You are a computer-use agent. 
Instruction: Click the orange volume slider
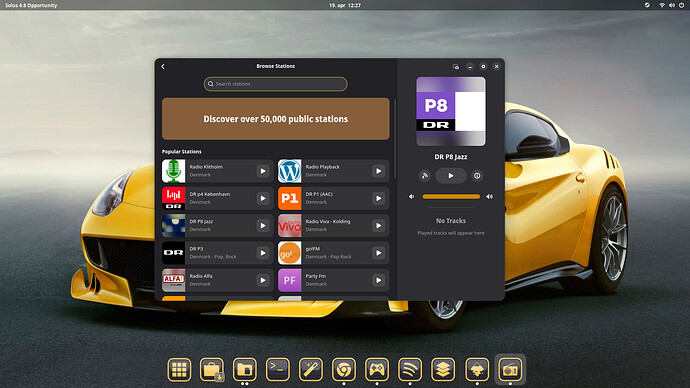click(451, 197)
